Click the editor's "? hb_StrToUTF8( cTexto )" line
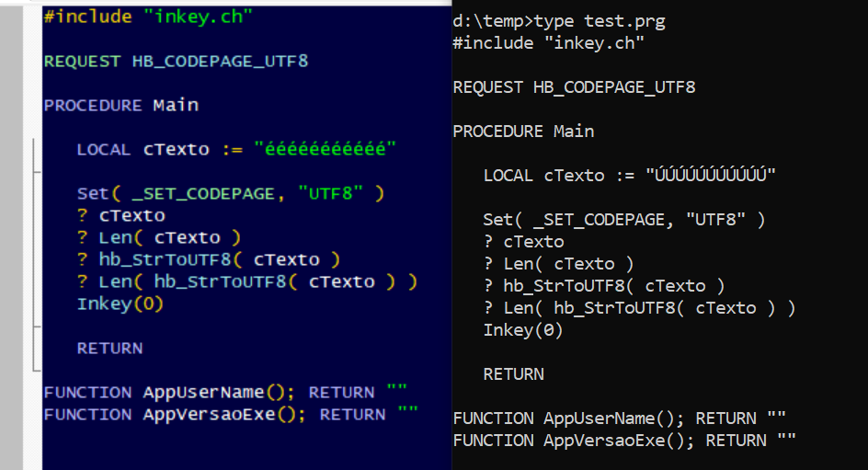Image resolution: width=868 pixels, height=470 pixels. [208, 259]
